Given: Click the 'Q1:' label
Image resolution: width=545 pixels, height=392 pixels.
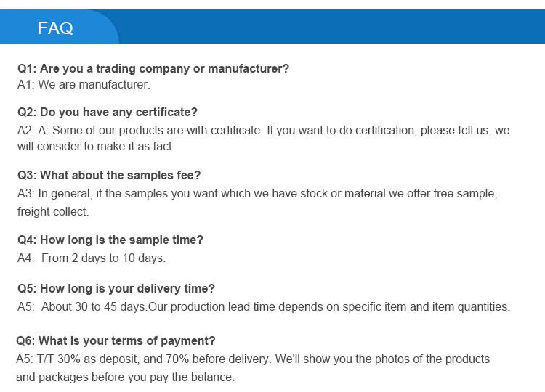Looking at the screenshot, I should (x=27, y=69).
